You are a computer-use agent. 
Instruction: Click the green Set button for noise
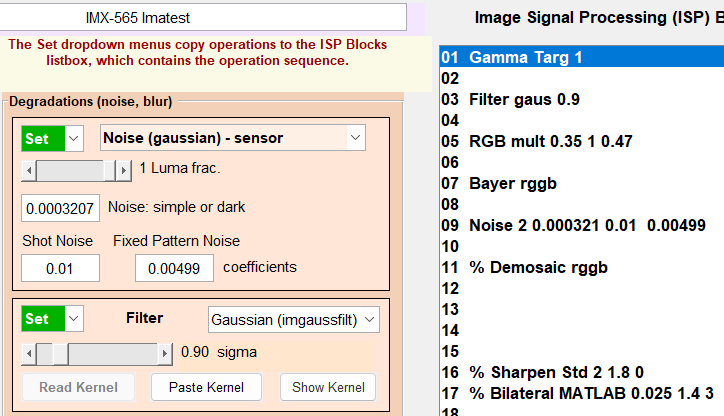pyautogui.click(x=43, y=139)
